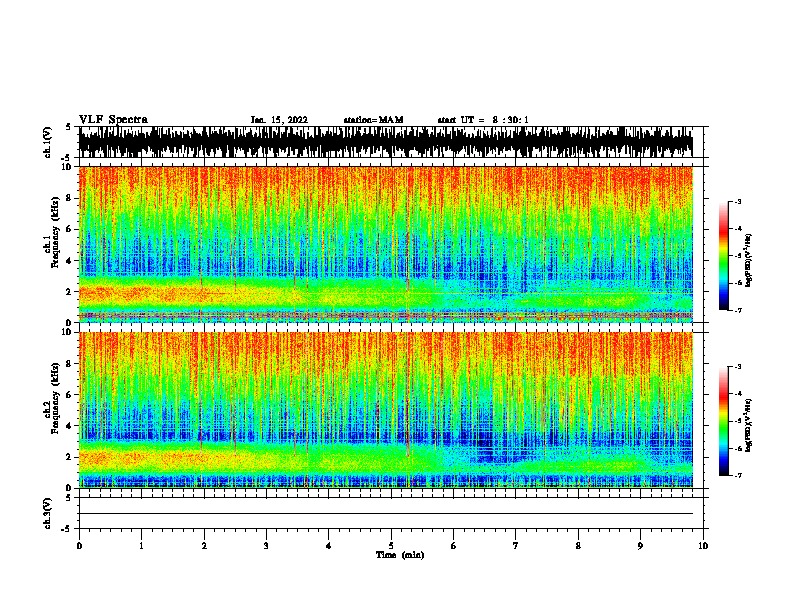This screenshot has height=612, width=792.
Task: Select the ch.1(V) waveform axis label
Action: (x=48, y=142)
